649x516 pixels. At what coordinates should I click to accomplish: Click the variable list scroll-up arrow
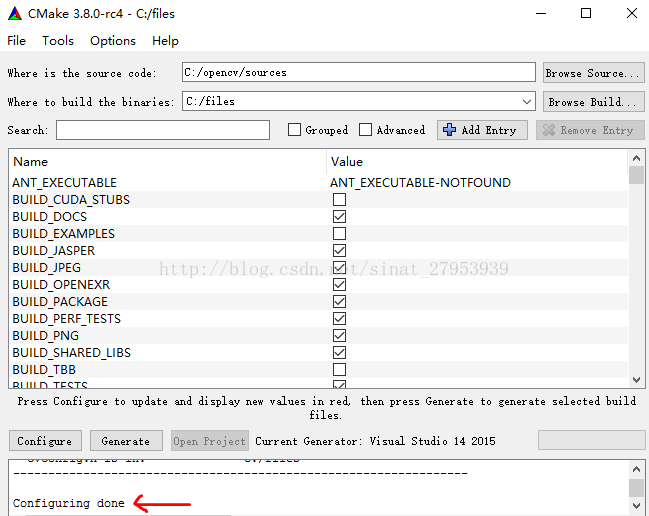click(637, 158)
